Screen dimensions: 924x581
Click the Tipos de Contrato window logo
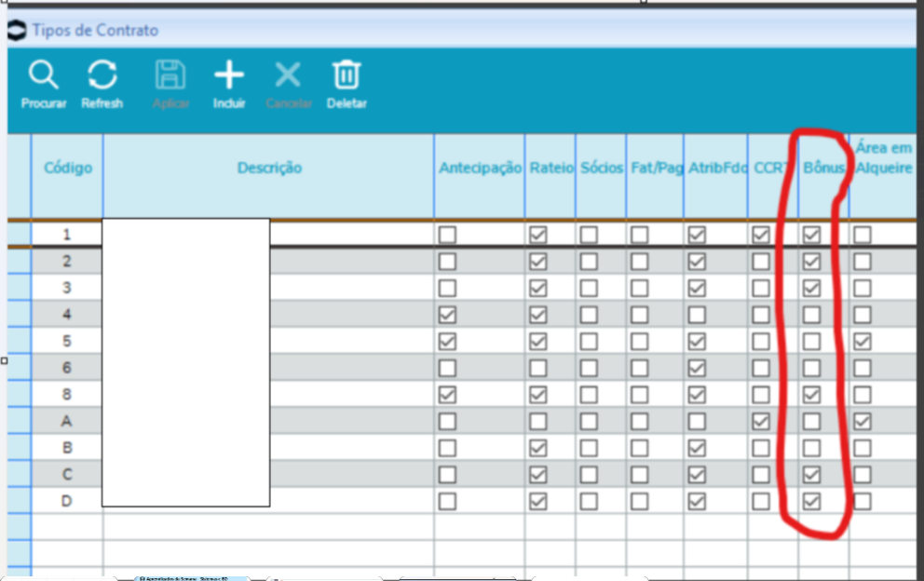[17, 30]
